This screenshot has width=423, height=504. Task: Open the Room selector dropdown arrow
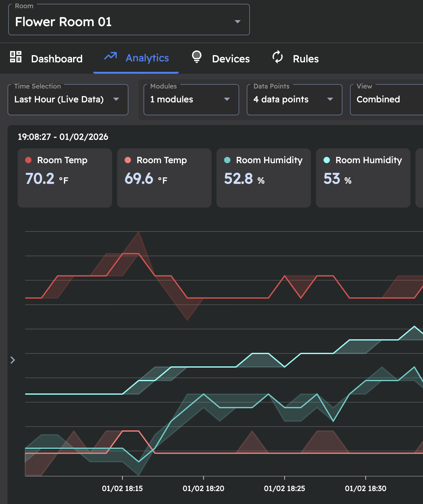pyautogui.click(x=238, y=22)
